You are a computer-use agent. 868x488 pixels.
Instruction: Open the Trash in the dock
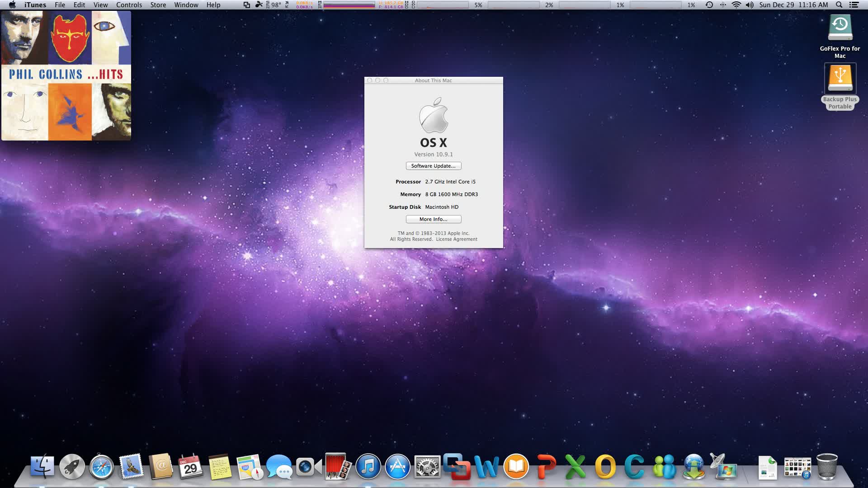tap(827, 467)
